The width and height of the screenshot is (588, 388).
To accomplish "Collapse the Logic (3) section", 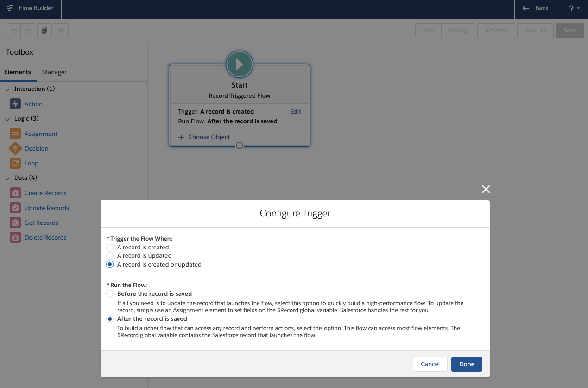I will [7, 119].
